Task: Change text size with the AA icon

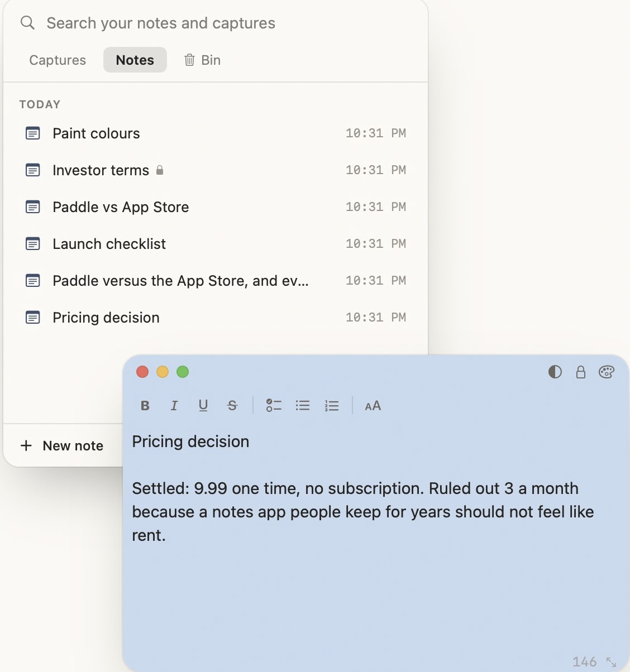Action: coord(373,406)
